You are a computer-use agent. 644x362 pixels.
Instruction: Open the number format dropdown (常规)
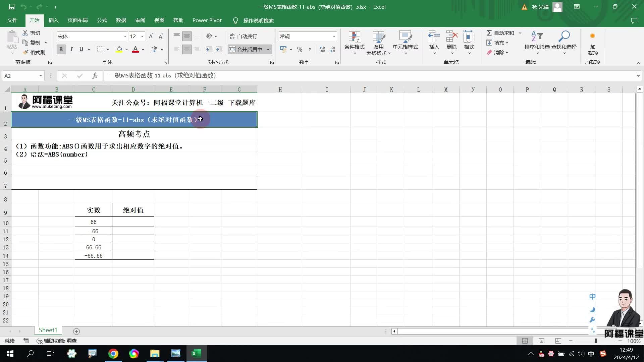(334, 36)
